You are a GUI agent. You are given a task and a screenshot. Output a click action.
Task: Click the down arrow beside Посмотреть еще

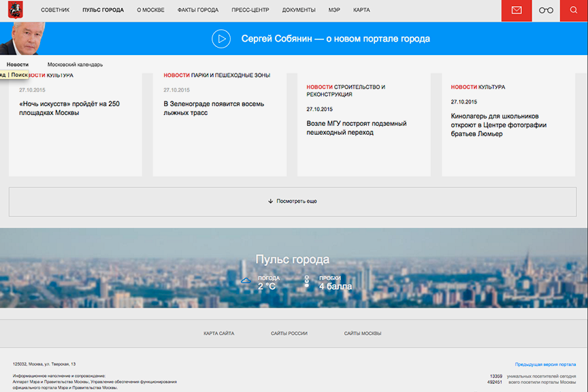[270, 201]
